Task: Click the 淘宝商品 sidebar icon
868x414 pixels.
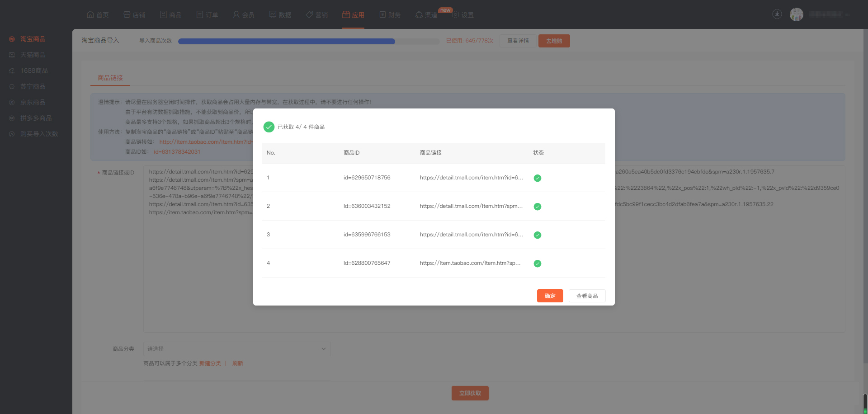Action: click(x=12, y=39)
